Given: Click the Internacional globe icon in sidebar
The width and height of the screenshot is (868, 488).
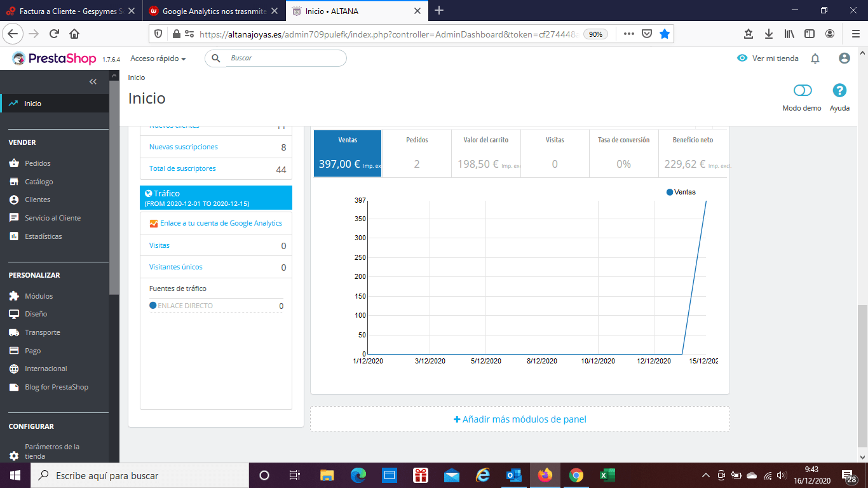Looking at the screenshot, I should [14, 369].
